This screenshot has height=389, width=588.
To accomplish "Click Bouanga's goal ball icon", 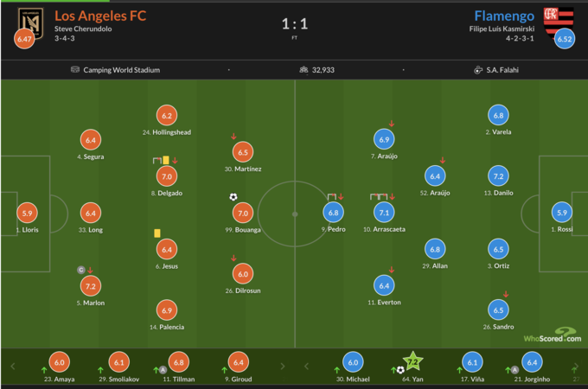I will 233,197.
